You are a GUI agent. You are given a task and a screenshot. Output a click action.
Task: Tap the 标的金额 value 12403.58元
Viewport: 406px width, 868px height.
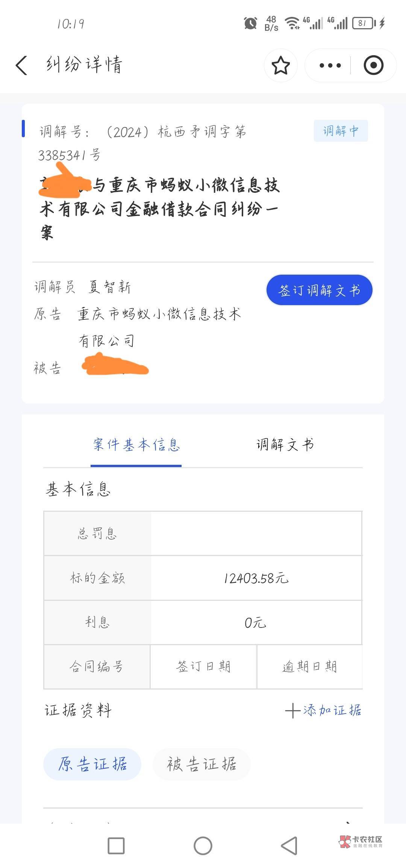(256, 578)
